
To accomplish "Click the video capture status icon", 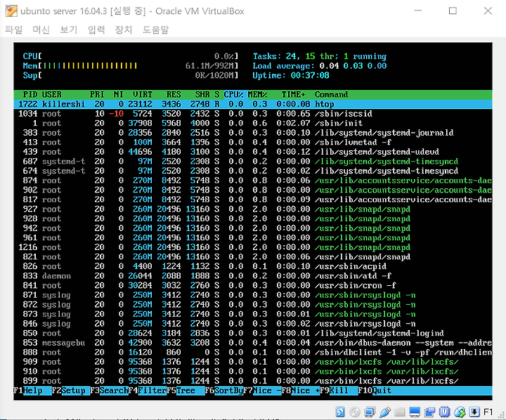I will 429,412.
